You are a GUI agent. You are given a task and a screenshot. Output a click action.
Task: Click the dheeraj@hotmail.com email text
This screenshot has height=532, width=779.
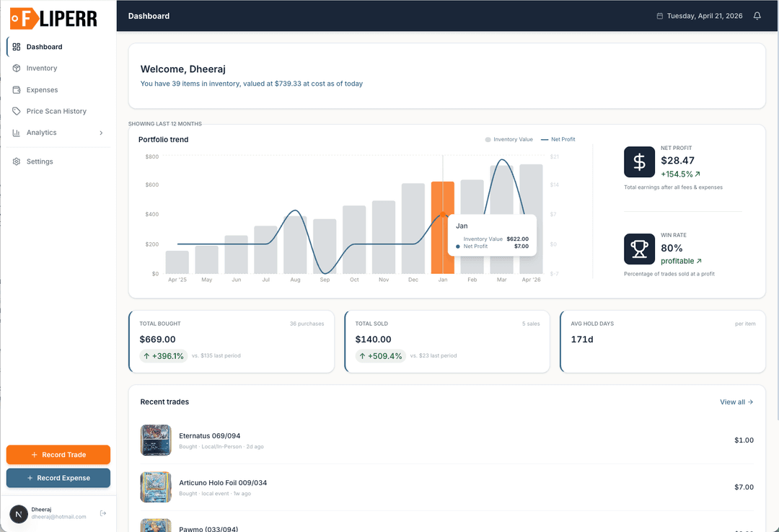(x=58, y=517)
